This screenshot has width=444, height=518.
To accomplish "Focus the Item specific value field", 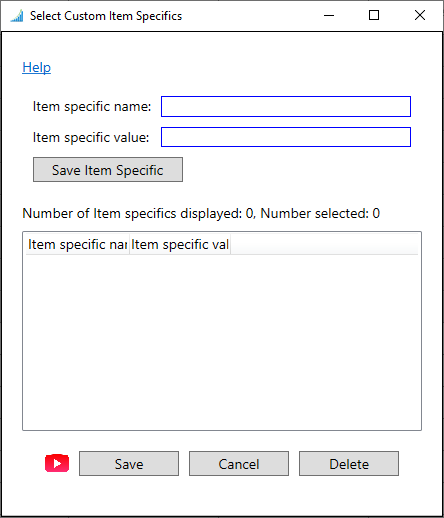I will tap(286, 137).
